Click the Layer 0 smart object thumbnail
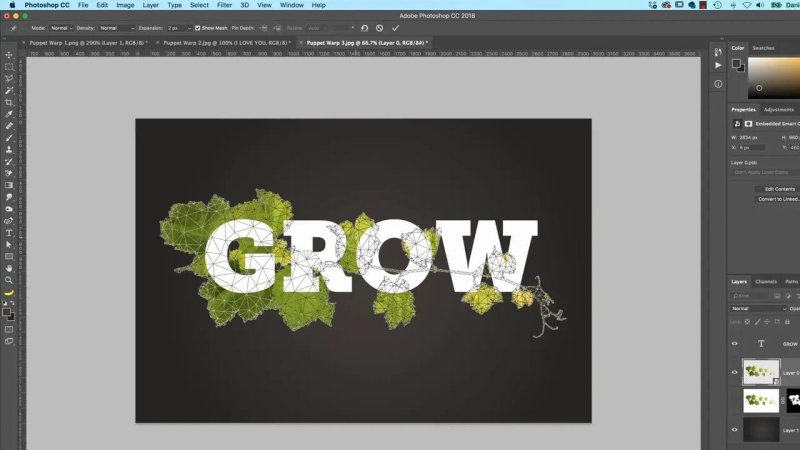800x450 pixels. coord(761,372)
